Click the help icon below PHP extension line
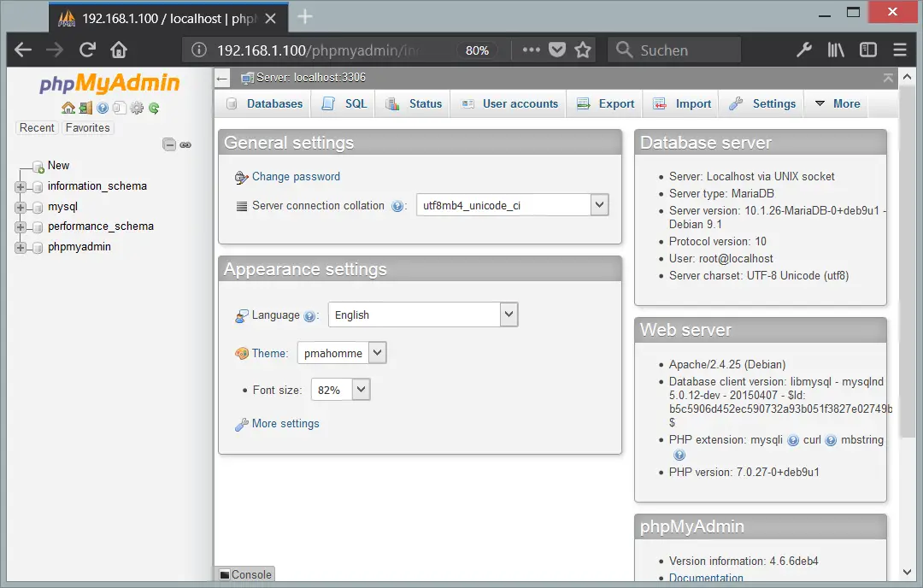The image size is (923, 588). 679,455
